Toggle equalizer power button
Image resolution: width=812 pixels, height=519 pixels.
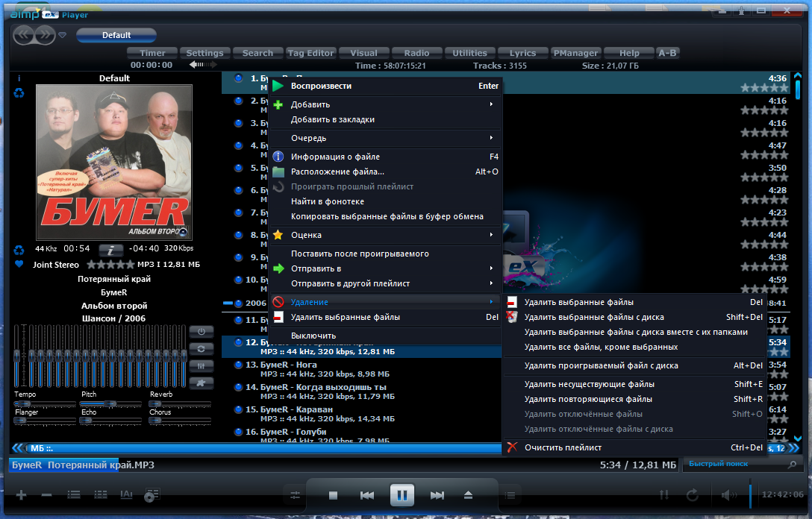[x=201, y=332]
